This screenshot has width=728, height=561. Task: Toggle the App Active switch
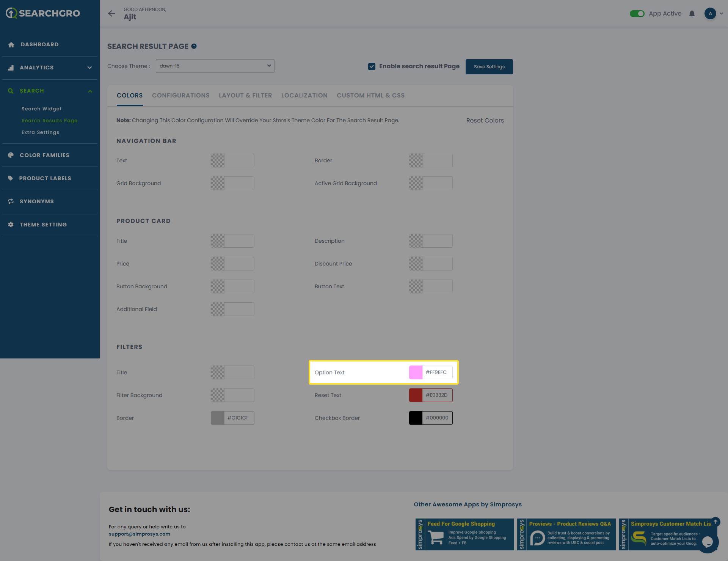click(x=637, y=14)
